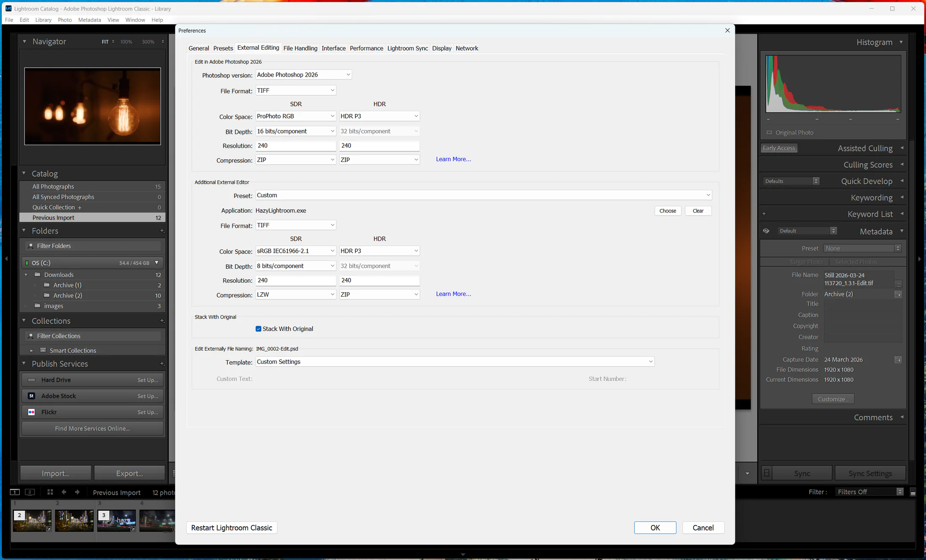Image resolution: width=926 pixels, height=560 pixels.
Task: Click the arrow icon beside Folder Archive (2)
Action: click(x=898, y=295)
